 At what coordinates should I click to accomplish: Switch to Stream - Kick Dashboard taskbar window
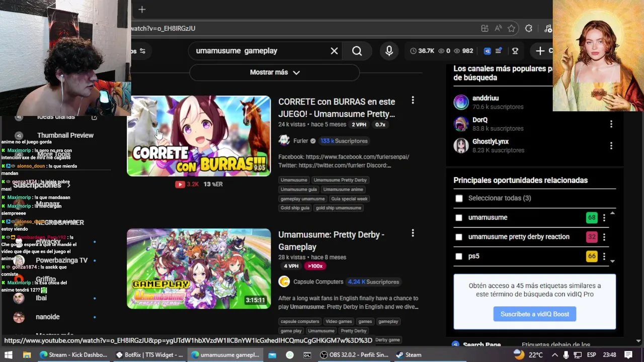pyautogui.click(x=73, y=355)
